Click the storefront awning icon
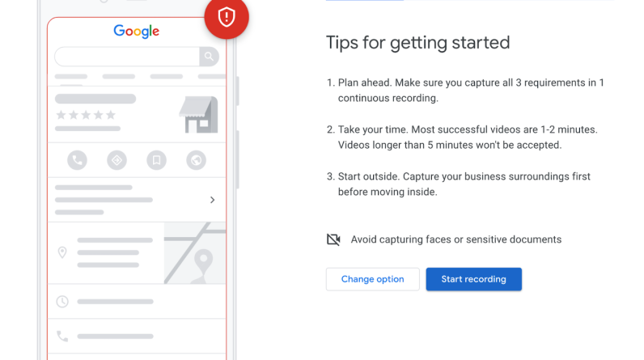Image resolution: width=644 pixels, height=360 pixels. coord(197,114)
